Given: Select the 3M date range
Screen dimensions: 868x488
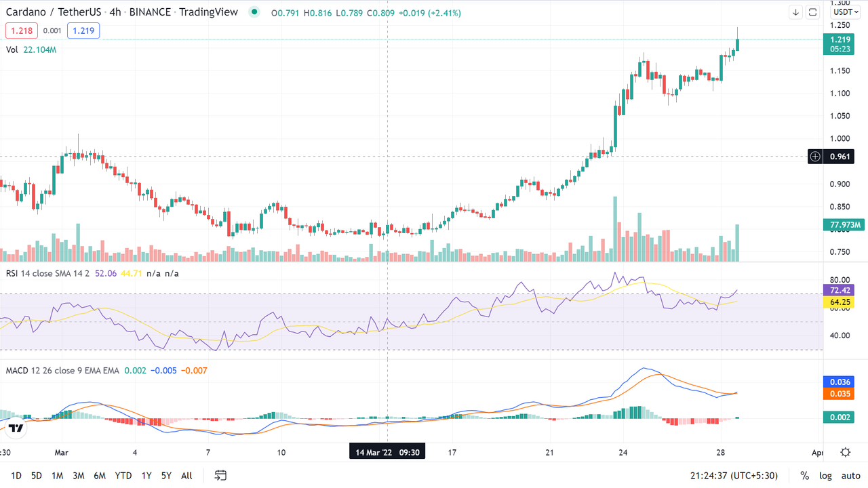Looking at the screenshot, I should (78, 476).
